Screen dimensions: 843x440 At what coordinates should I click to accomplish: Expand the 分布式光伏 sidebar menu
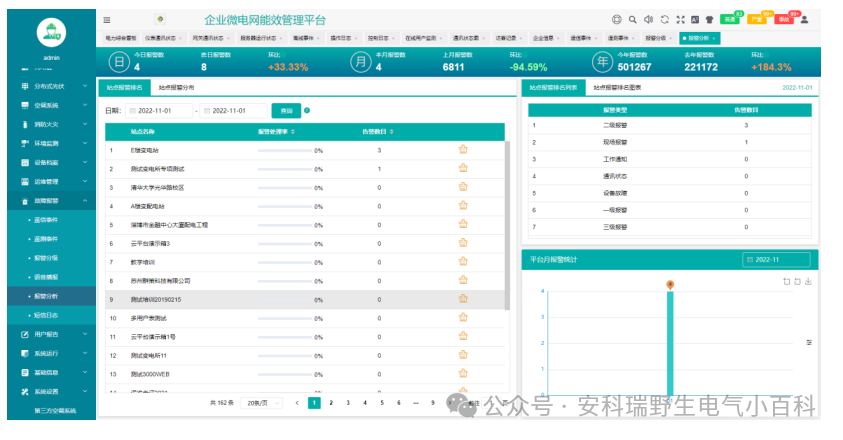[x=48, y=86]
